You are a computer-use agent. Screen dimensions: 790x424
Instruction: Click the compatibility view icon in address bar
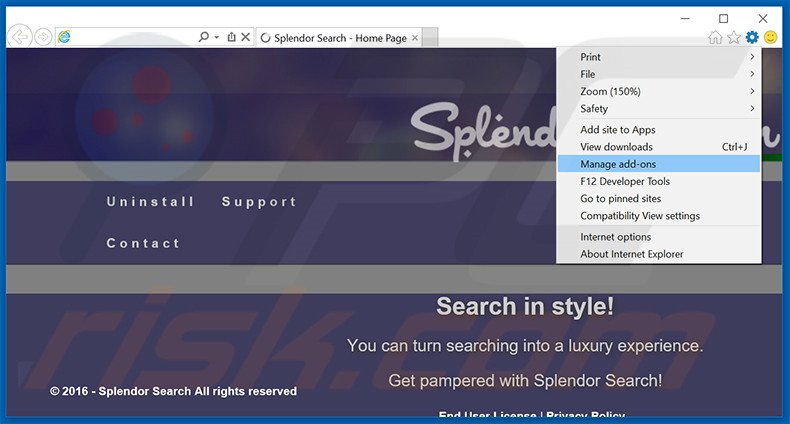[x=231, y=37]
